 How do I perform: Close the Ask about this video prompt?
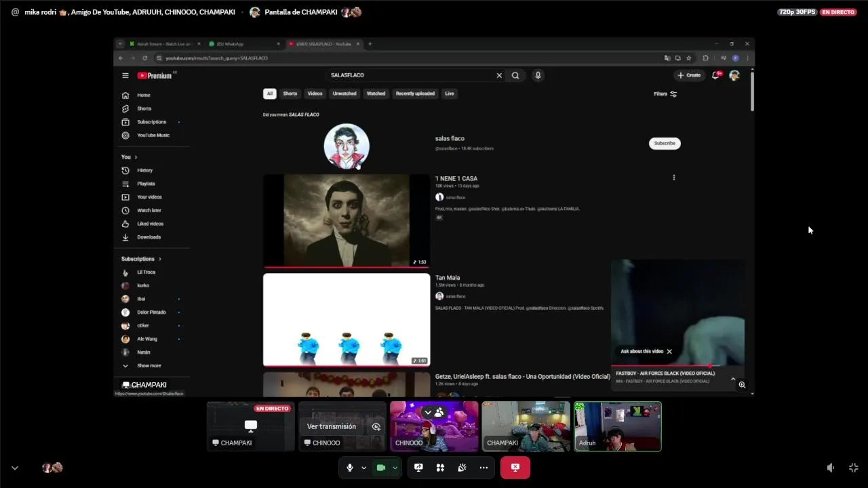click(x=669, y=351)
